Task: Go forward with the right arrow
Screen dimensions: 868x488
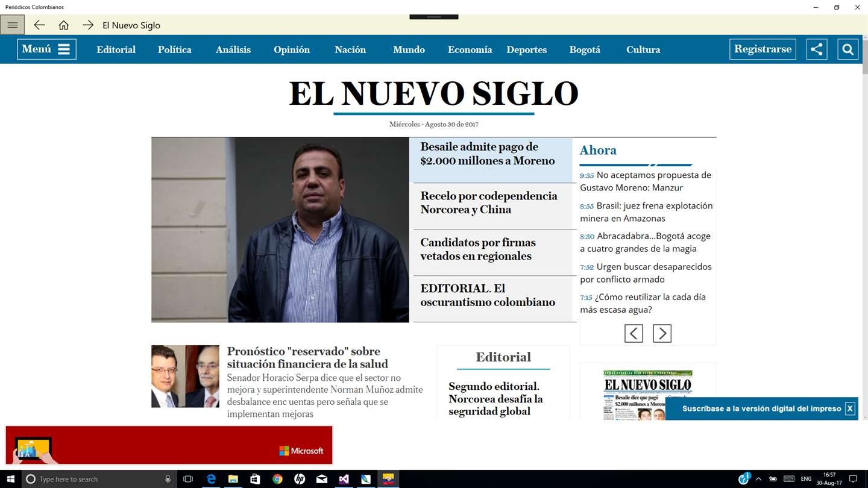Action: pos(88,25)
